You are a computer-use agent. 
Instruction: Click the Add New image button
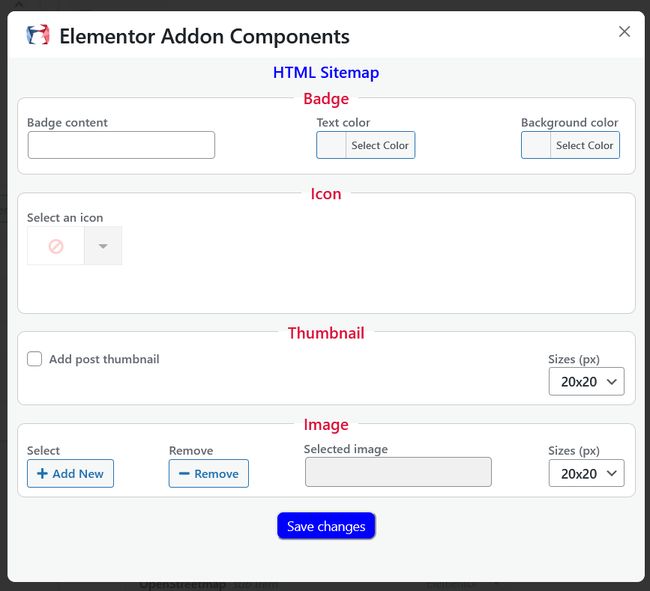click(70, 473)
